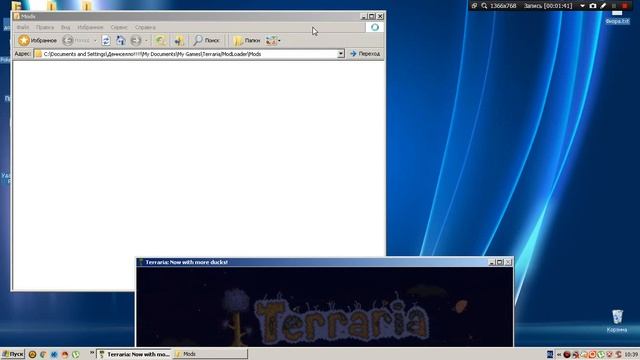Open the Back button history dropdown arrow
This screenshot has height=360, width=640.
coord(95,40)
